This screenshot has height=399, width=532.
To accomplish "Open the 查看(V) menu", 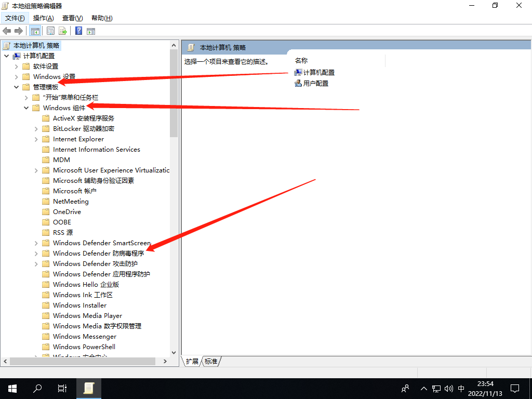I will point(73,18).
